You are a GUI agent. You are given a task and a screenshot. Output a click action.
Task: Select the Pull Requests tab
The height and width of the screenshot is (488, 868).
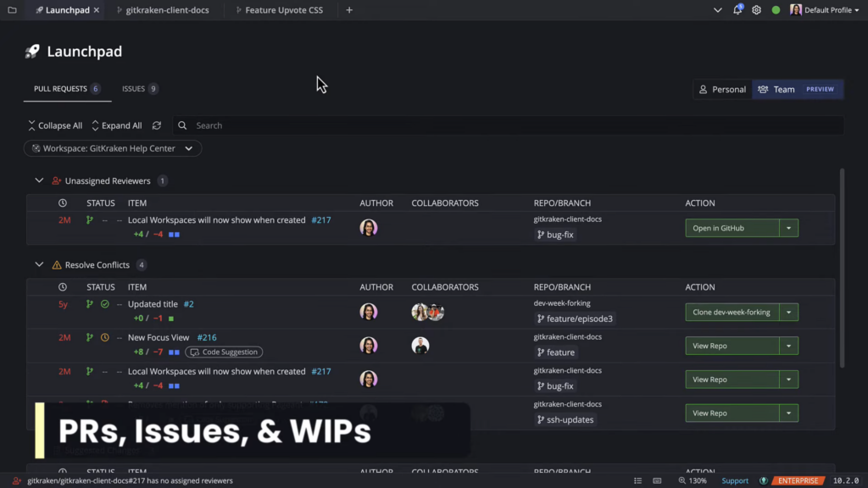[x=67, y=88]
